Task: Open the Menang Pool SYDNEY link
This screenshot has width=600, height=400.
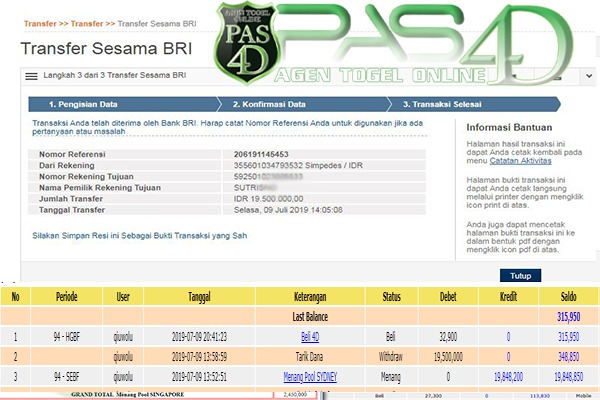Action: click(310, 377)
